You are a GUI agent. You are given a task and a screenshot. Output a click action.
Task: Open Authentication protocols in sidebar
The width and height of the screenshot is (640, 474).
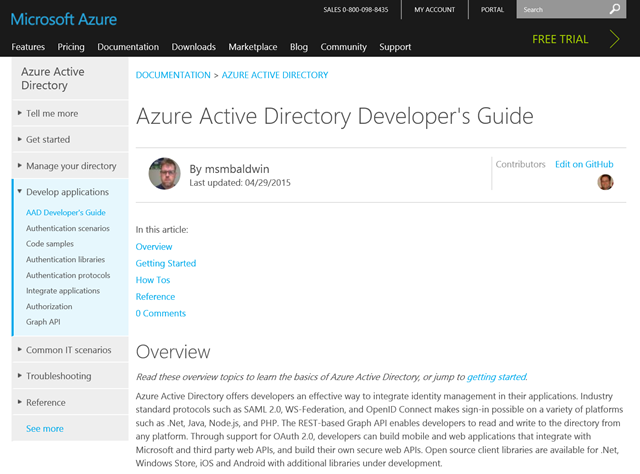click(68, 275)
